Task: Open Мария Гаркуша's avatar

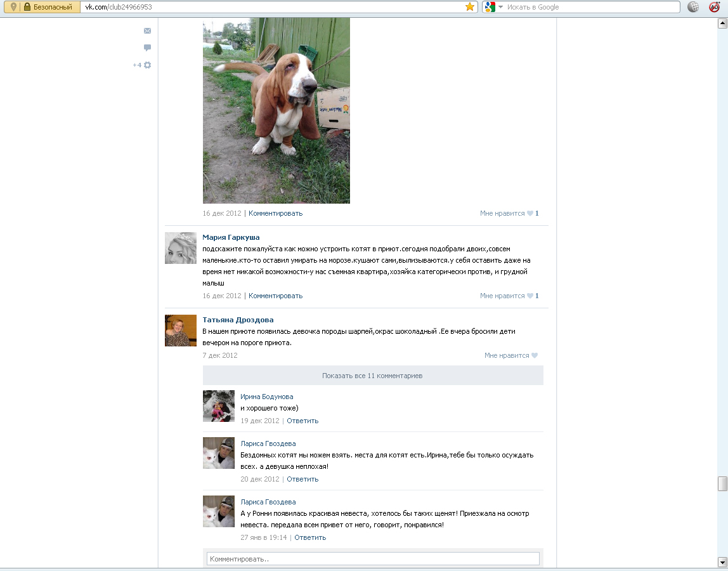Action: coord(181,248)
